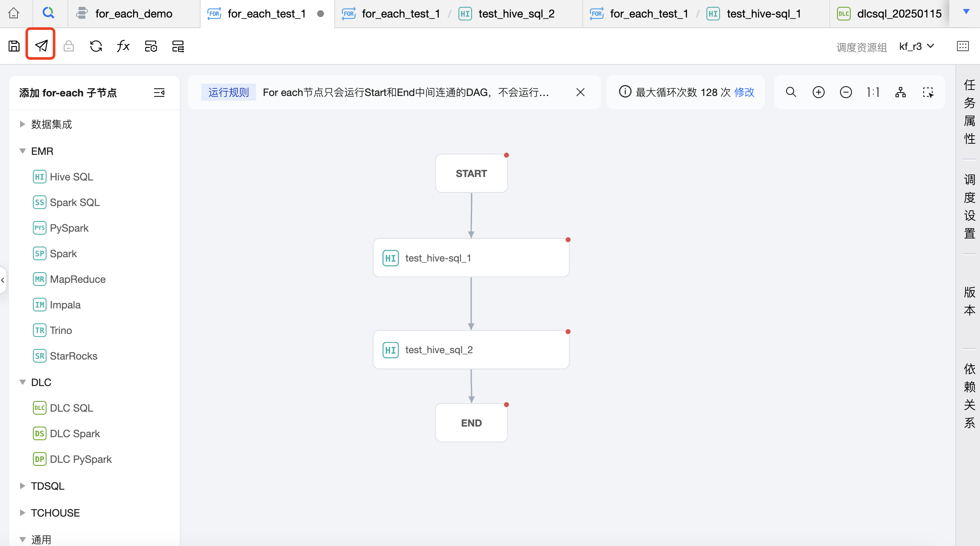
Task: Click the save icon in toolbar
Action: click(14, 46)
